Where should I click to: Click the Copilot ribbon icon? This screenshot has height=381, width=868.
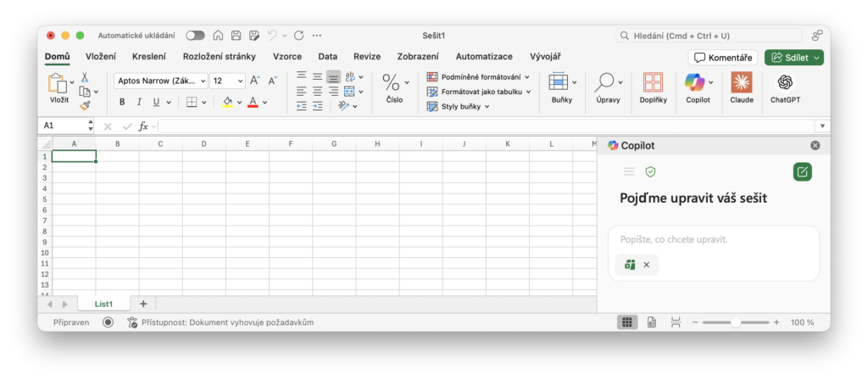pos(694,82)
